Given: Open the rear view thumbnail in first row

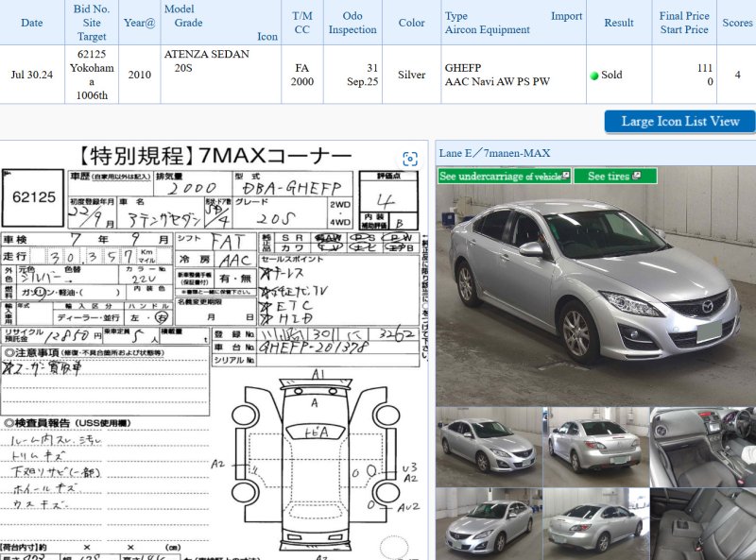Looking at the screenshot, I should [595, 447].
